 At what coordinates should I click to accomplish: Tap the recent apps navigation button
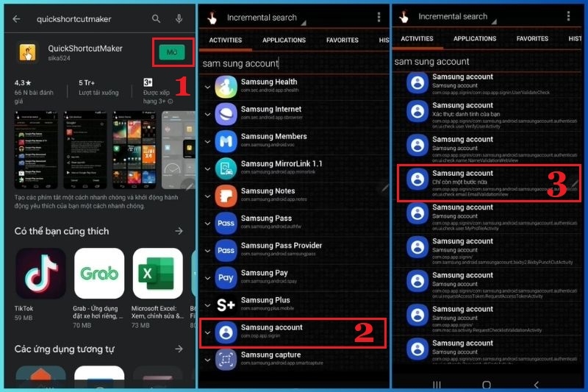pyautogui.click(x=437, y=385)
